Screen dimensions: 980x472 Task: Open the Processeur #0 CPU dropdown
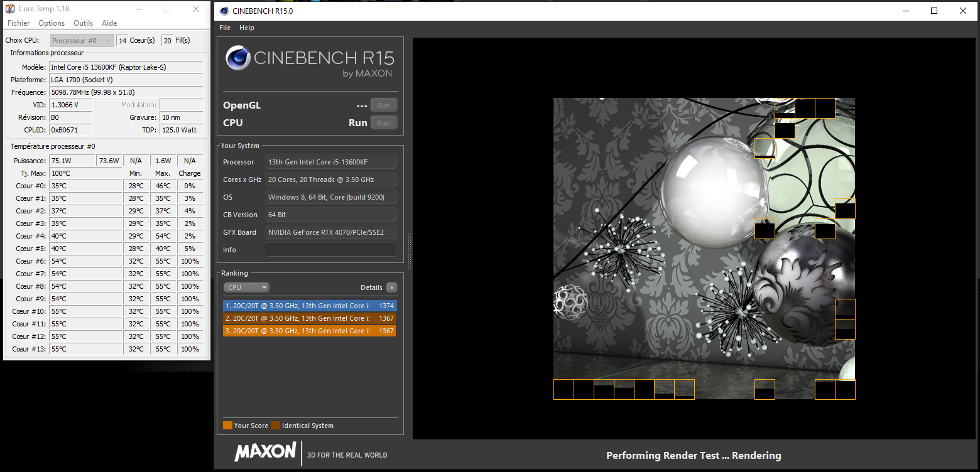click(x=82, y=40)
